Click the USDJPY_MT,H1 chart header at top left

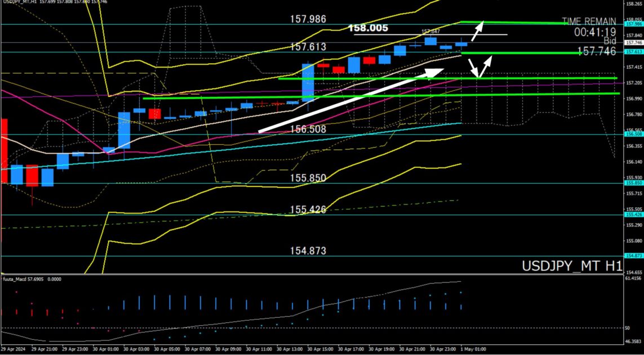tap(21, 2)
